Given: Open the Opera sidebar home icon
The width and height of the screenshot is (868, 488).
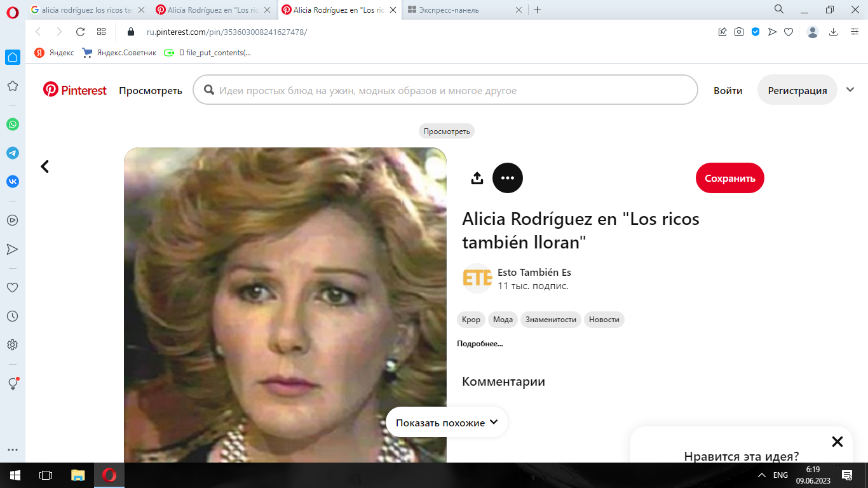Looking at the screenshot, I should (x=13, y=57).
